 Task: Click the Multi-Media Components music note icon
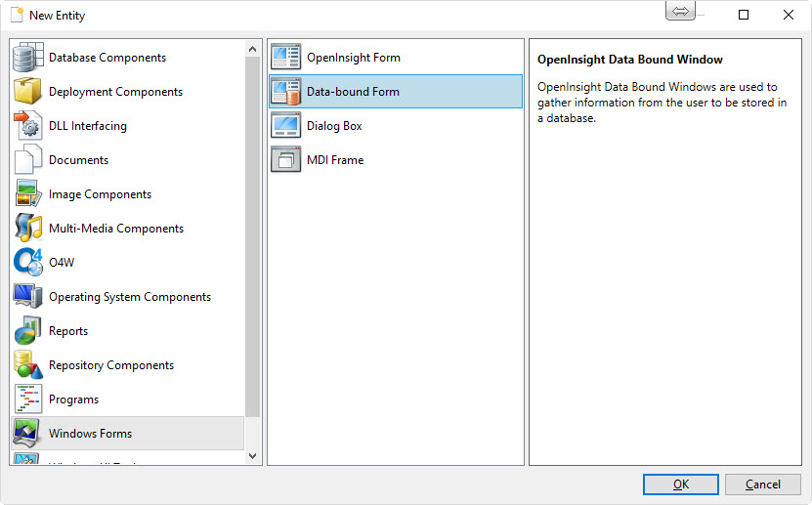tap(28, 229)
